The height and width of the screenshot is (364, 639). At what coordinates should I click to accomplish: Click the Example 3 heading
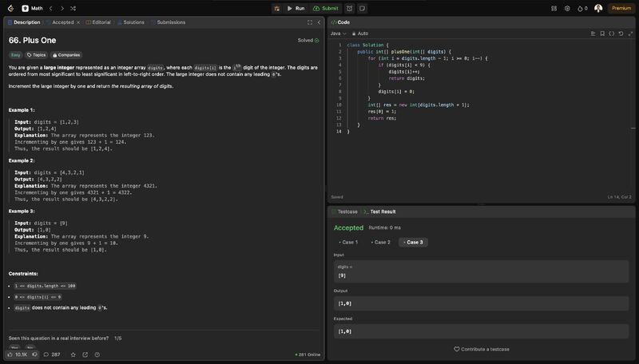22,212
